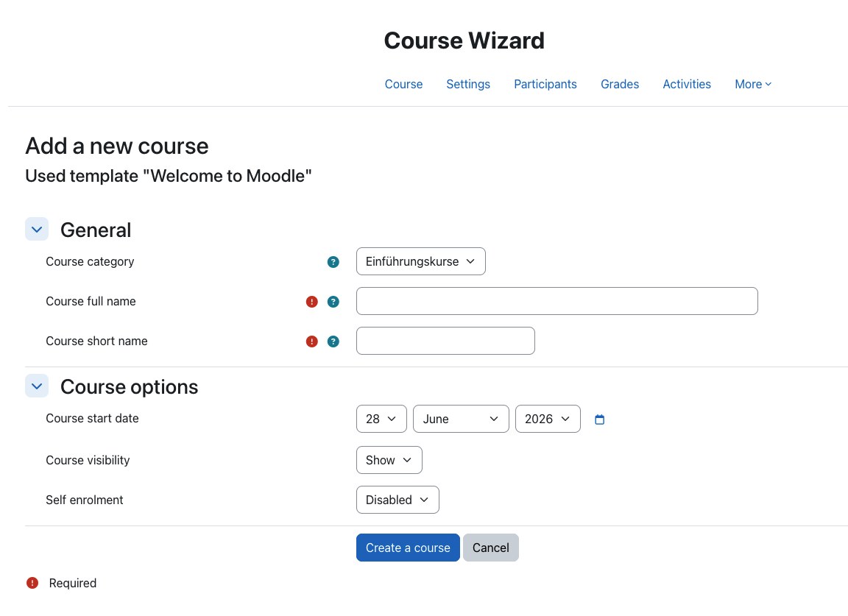The width and height of the screenshot is (848, 616).
Task: Click the Course options heading text
Action: (130, 386)
